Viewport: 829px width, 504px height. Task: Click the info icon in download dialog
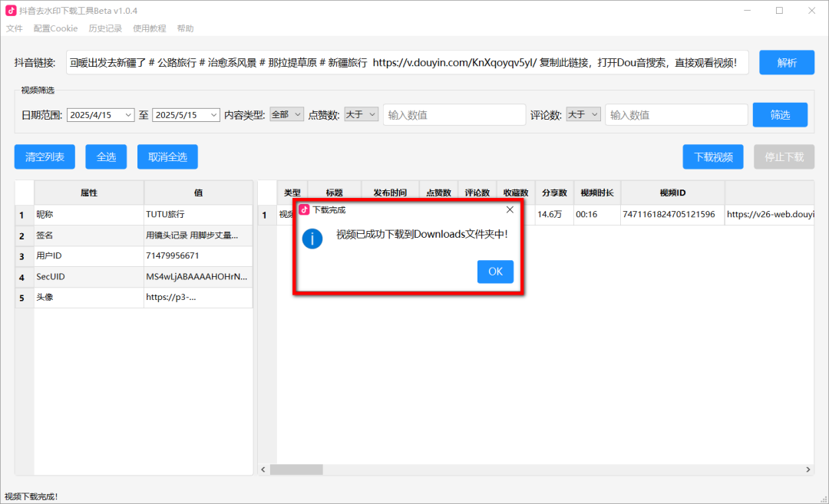click(x=312, y=239)
